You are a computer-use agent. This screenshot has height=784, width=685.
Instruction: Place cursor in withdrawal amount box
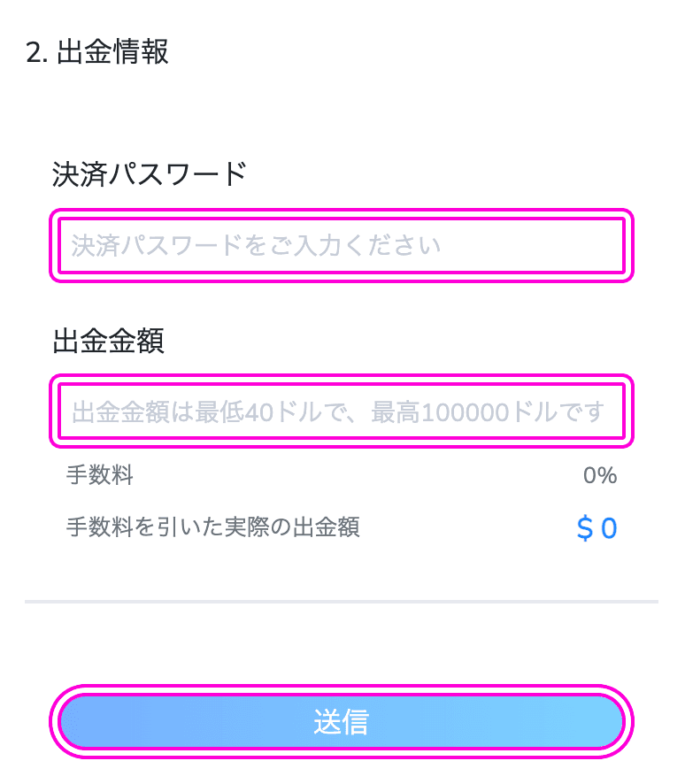click(342, 411)
